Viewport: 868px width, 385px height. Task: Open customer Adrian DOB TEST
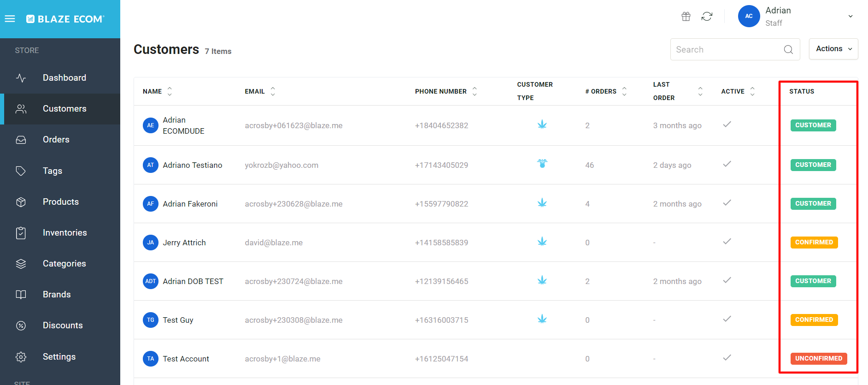click(x=193, y=281)
